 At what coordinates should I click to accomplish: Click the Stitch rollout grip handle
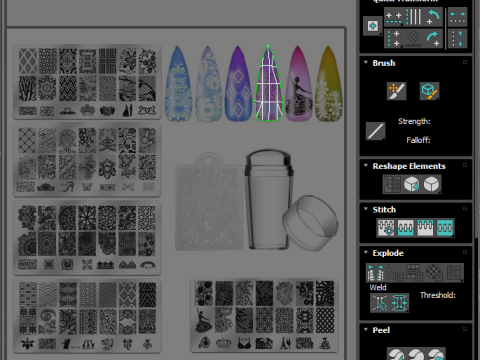coord(465,209)
